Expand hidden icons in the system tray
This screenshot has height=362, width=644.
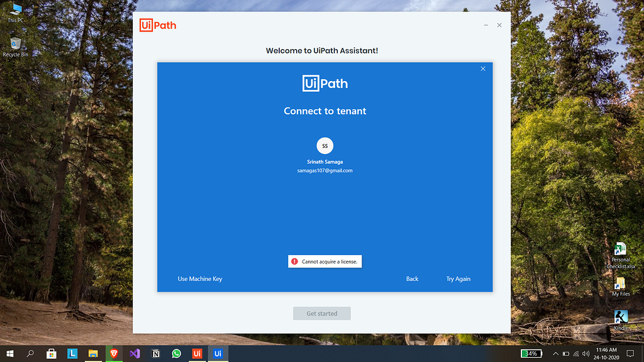(x=555, y=354)
